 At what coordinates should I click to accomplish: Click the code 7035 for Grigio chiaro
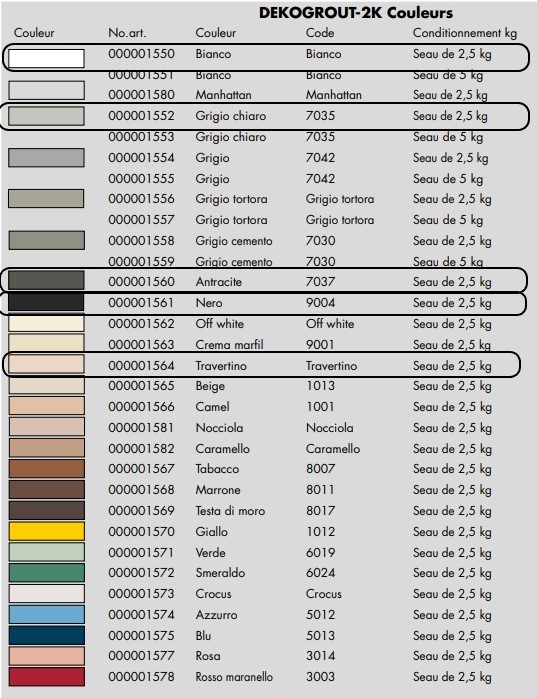(320, 116)
